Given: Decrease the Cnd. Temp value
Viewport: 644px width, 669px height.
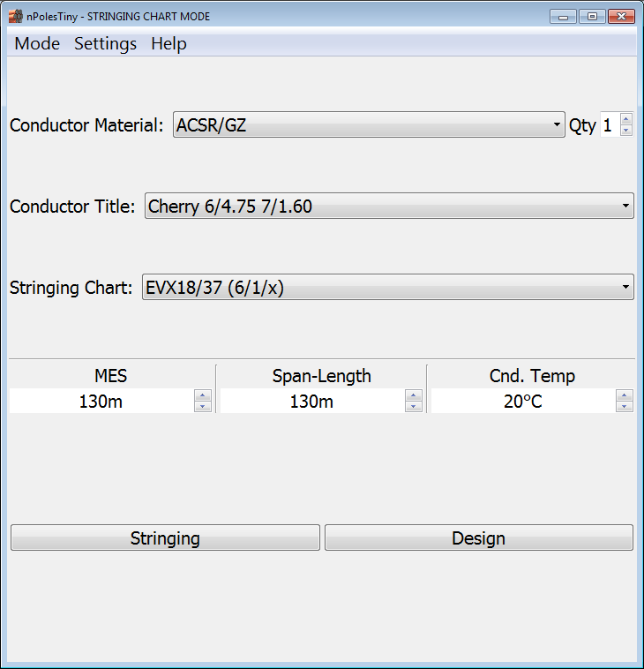Looking at the screenshot, I should pos(624,406).
